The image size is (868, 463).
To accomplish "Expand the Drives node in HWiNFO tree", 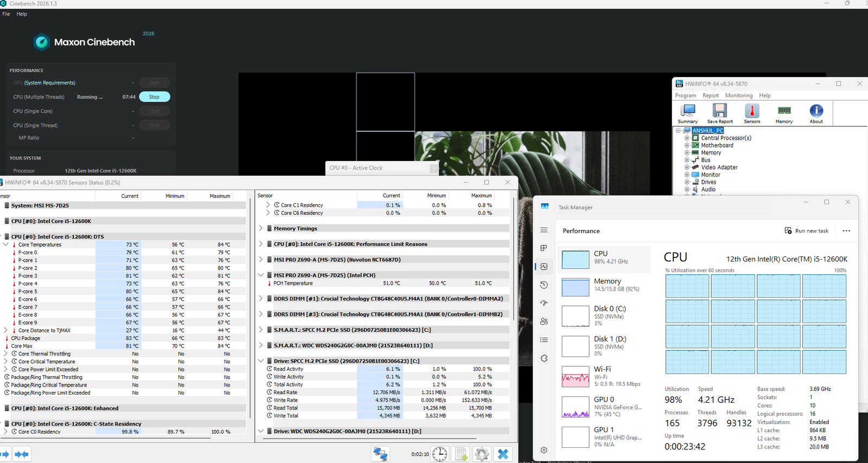I will coord(687,182).
